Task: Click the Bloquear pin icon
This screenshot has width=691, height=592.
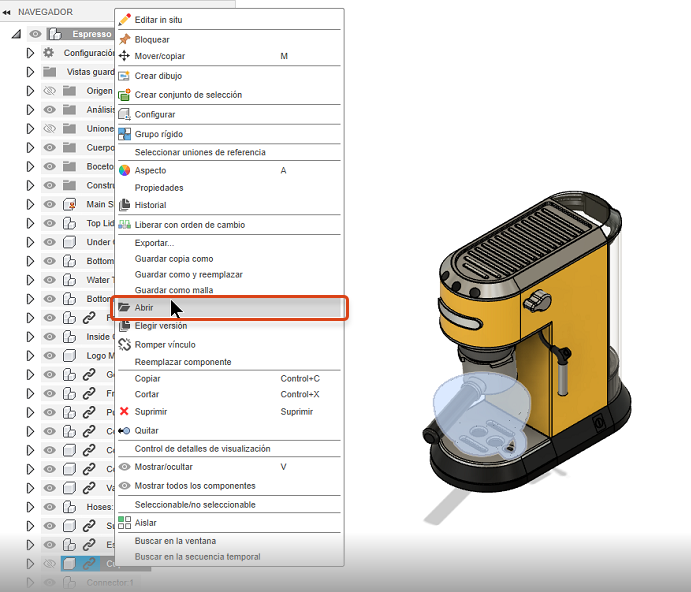Action: (125, 39)
